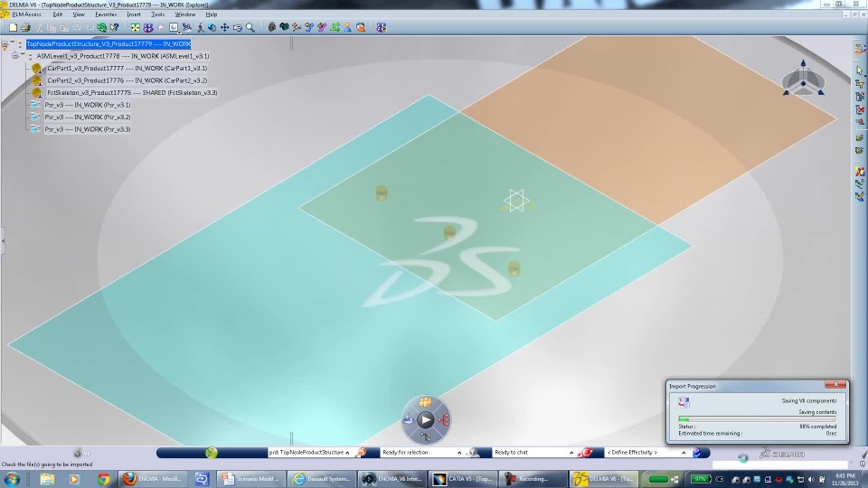Click the Redo arrow icon
868x488 pixels.
tap(90, 27)
